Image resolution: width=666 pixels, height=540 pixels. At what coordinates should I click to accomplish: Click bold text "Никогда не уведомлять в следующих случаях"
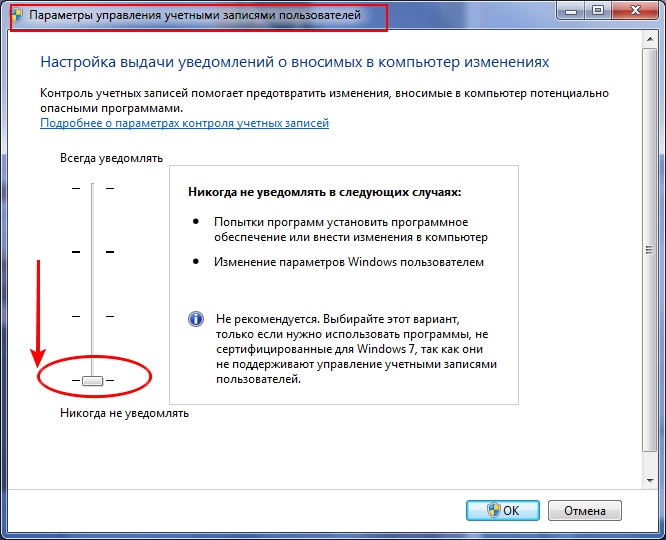pyautogui.click(x=325, y=191)
